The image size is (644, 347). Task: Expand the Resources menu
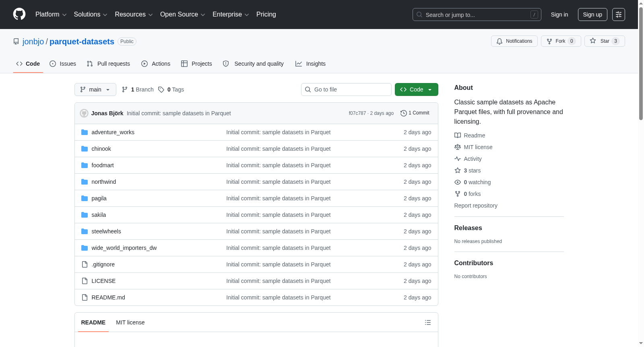(134, 15)
